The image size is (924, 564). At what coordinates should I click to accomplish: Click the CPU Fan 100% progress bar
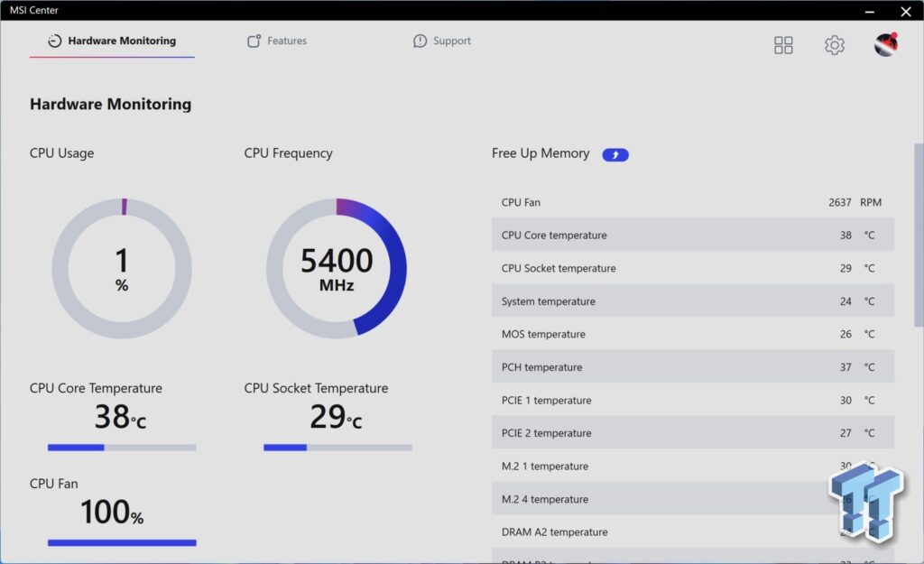[122, 542]
